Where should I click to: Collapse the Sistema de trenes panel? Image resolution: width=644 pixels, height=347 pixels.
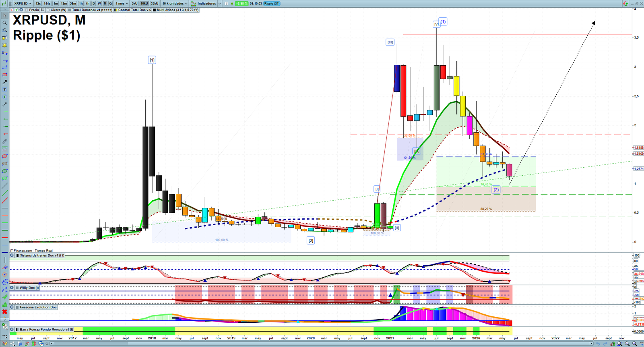pyautogui.click(x=12, y=256)
